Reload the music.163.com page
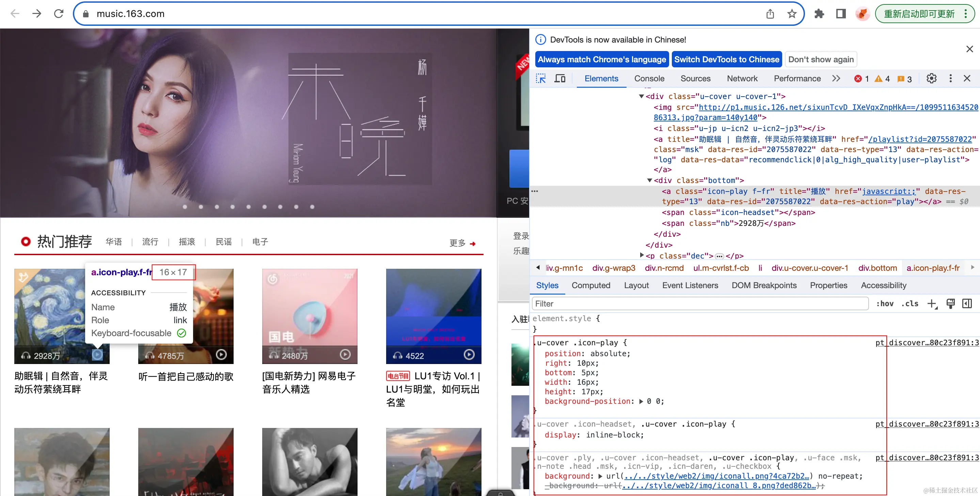Screen dimensions: 980x496 [x=59, y=14]
